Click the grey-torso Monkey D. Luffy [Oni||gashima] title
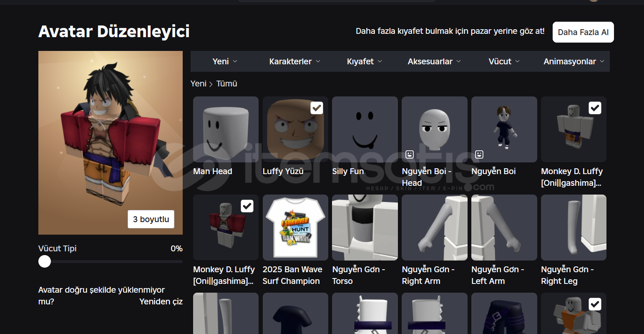The image size is (644, 334). [x=572, y=177]
